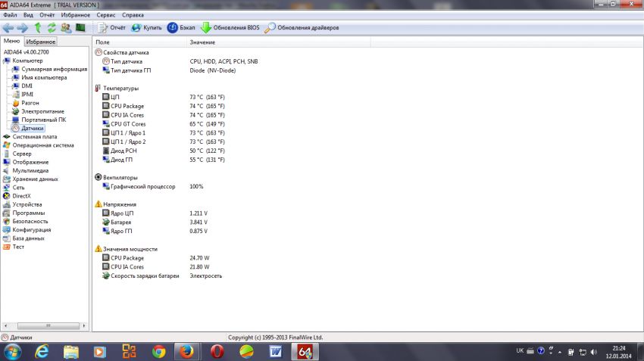The image size is (644, 361).
Task: Select the DMI tree item
Action: coord(27,86)
